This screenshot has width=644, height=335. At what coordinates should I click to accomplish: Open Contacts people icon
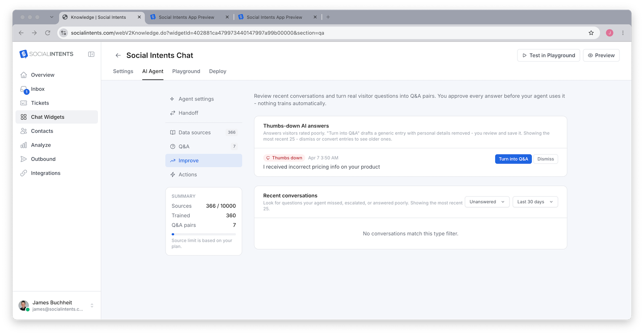pos(24,131)
